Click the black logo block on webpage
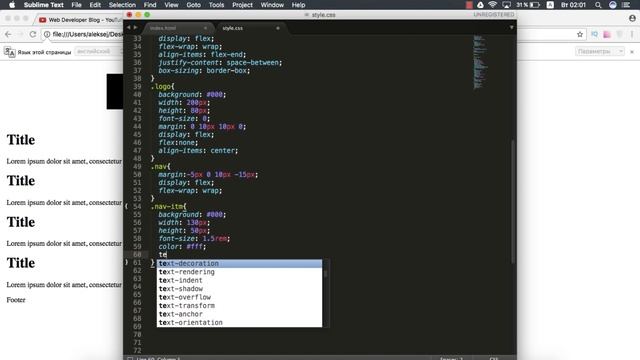Image resolution: width=640 pixels, height=360 pixels. click(115, 91)
